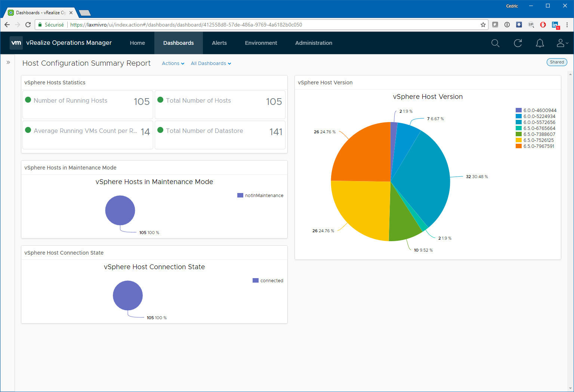
Task: Click the VMware vm logo
Action: click(16, 43)
